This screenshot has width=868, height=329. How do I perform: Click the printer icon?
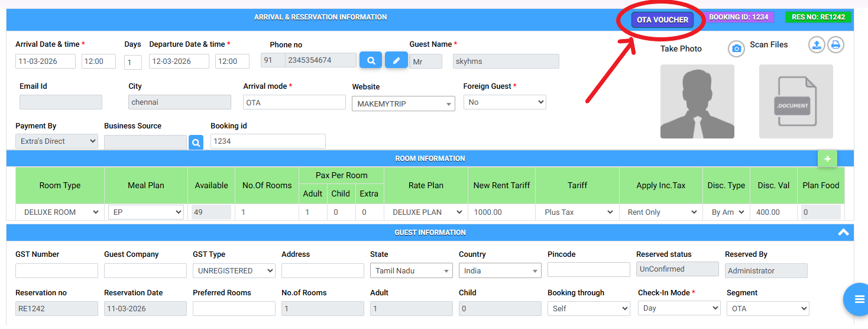pos(835,44)
